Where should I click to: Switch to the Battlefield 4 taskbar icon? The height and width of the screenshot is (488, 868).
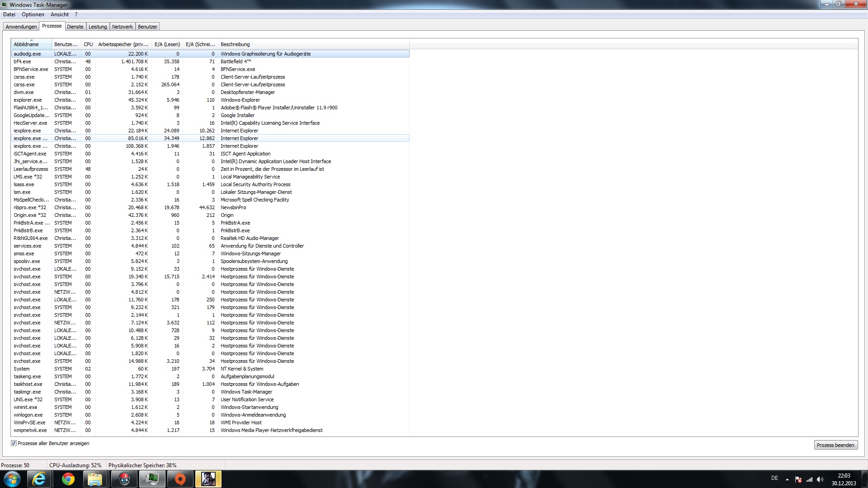pyautogui.click(x=208, y=479)
